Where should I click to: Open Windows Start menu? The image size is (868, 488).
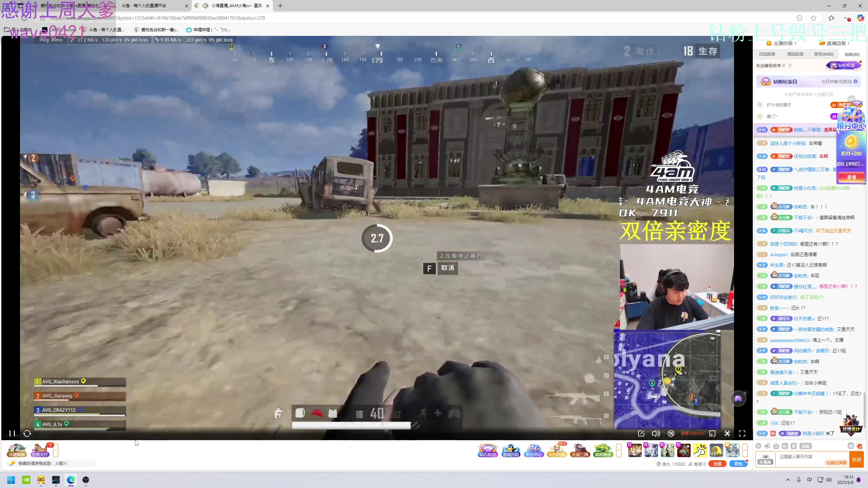coord(11,480)
